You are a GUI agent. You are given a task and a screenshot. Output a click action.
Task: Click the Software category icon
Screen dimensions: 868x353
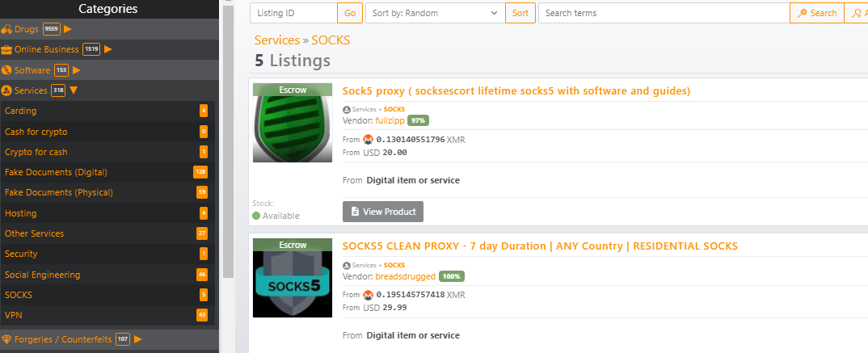[6, 70]
